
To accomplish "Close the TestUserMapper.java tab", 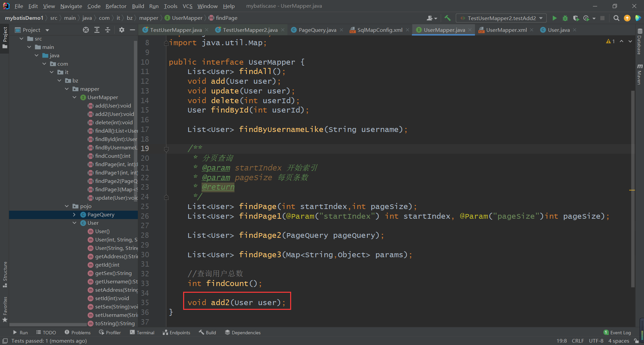I will point(207,30).
